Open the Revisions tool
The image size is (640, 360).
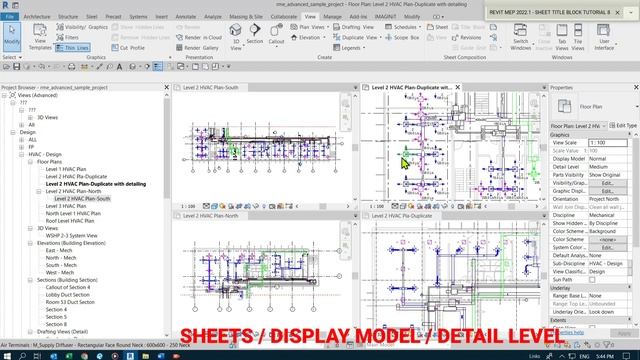click(x=467, y=37)
